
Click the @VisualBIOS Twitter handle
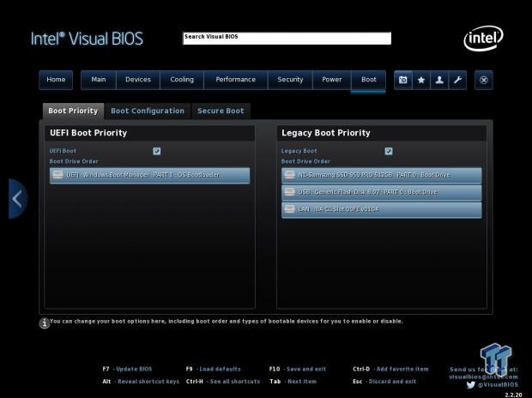pyautogui.click(x=498, y=385)
